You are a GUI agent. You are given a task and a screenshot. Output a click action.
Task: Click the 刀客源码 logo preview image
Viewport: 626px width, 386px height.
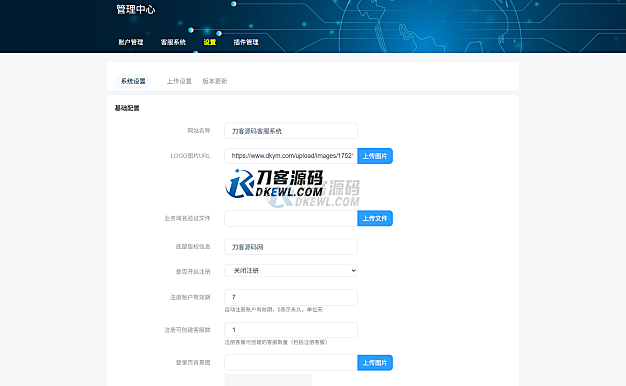point(275,184)
